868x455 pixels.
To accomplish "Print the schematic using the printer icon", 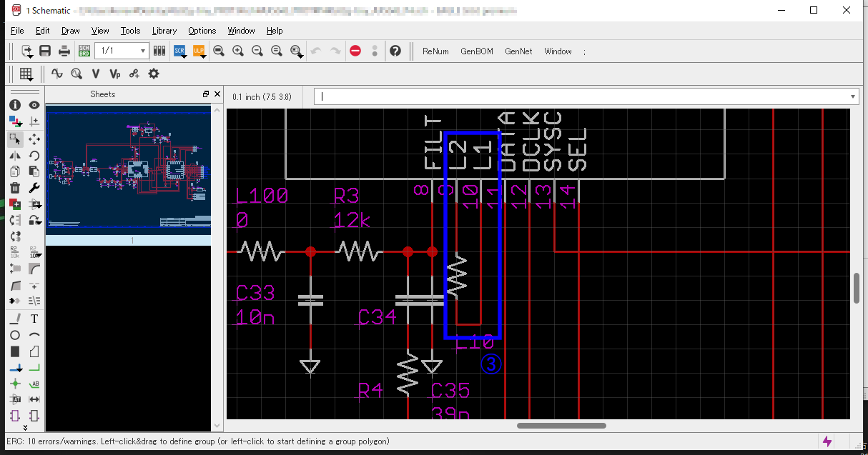I will coord(64,51).
